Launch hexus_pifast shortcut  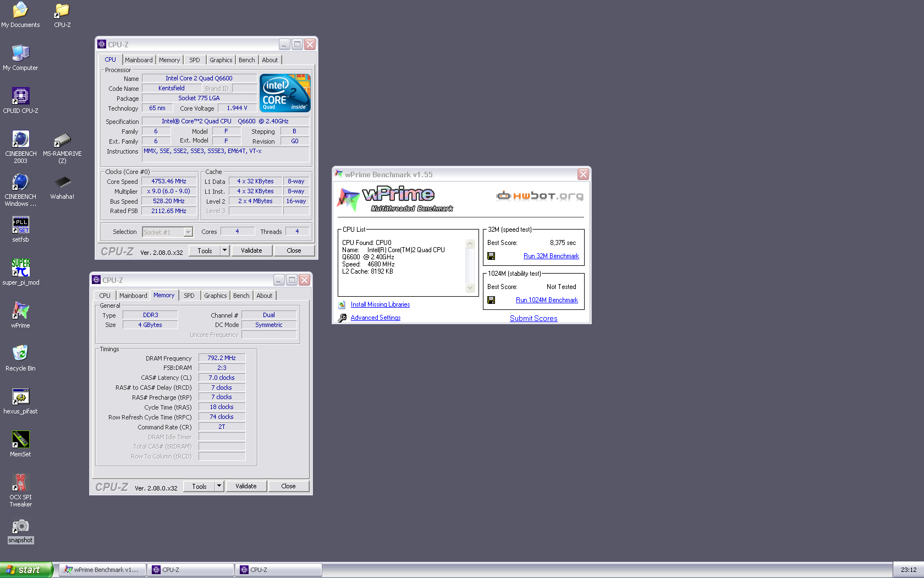point(20,401)
